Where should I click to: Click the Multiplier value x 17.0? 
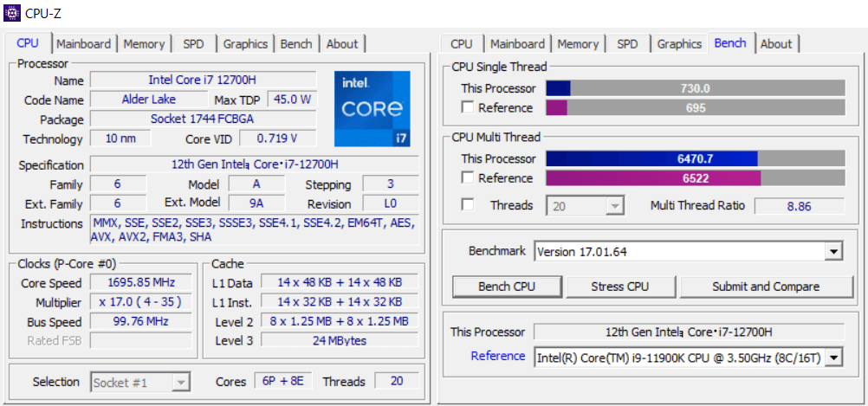click(141, 302)
